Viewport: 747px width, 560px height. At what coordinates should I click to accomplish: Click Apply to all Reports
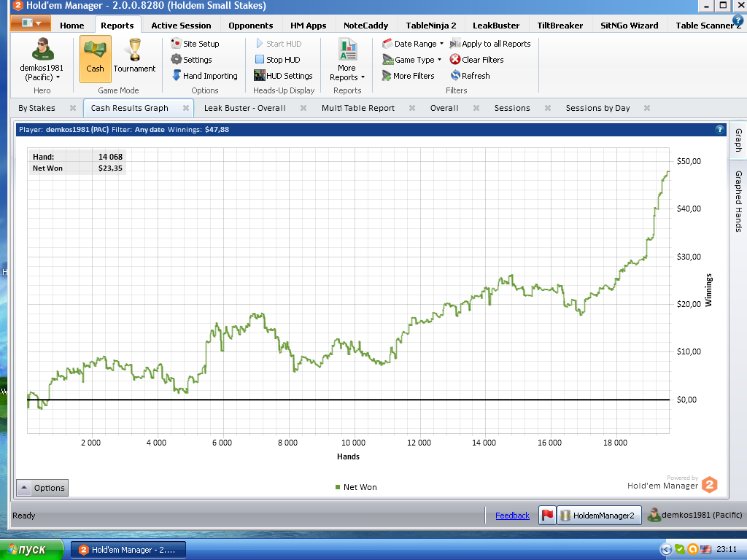click(490, 43)
